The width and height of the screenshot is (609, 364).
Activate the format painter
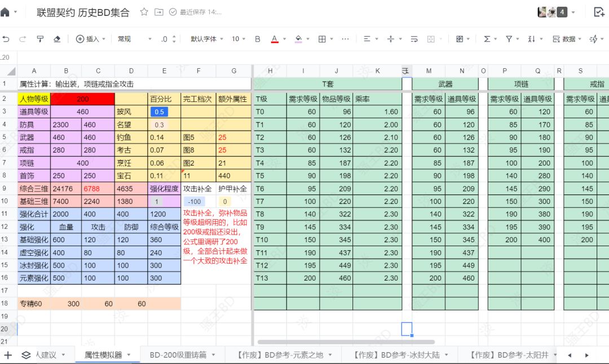click(x=40, y=39)
